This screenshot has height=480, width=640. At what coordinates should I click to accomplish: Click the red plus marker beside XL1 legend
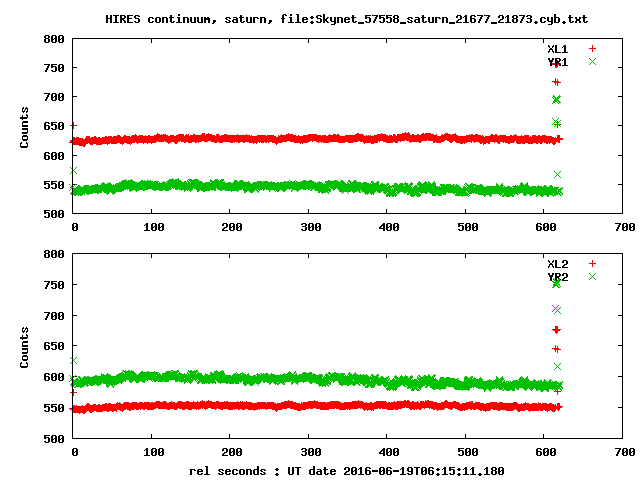592,49
